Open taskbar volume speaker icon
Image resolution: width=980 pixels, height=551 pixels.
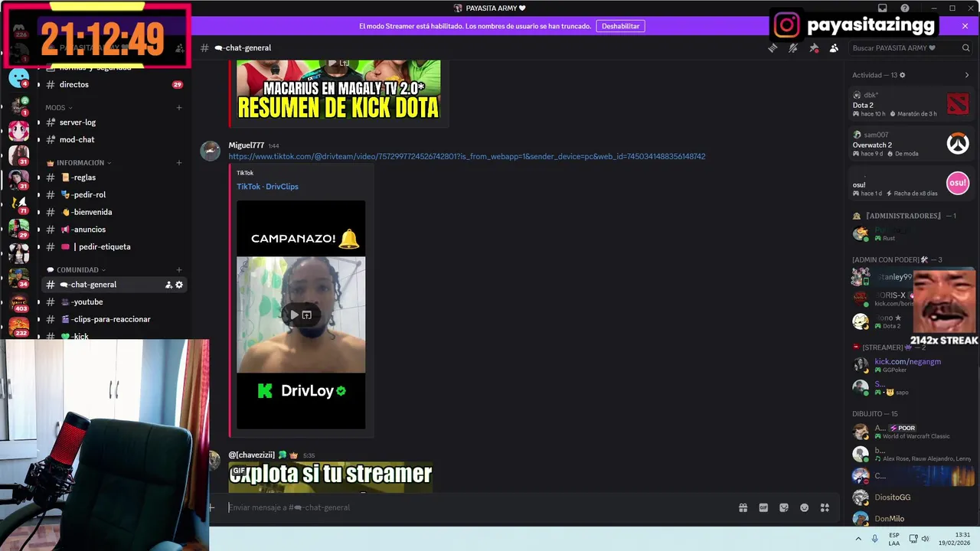click(x=925, y=539)
